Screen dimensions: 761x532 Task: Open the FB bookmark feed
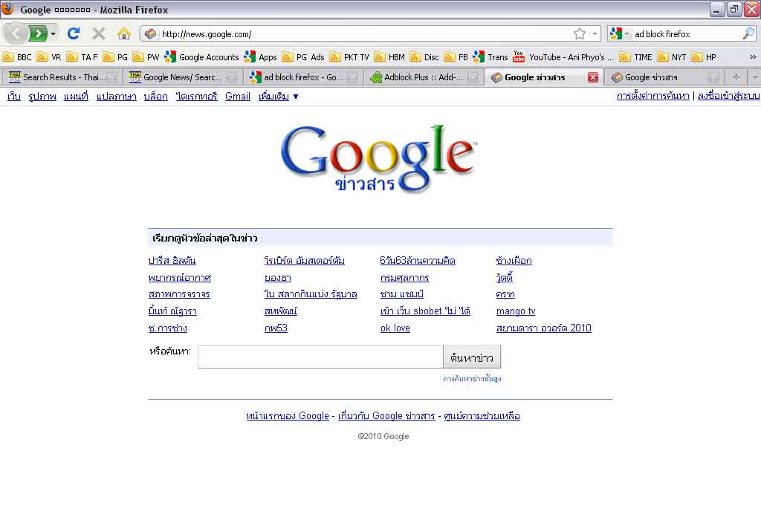(456, 57)
